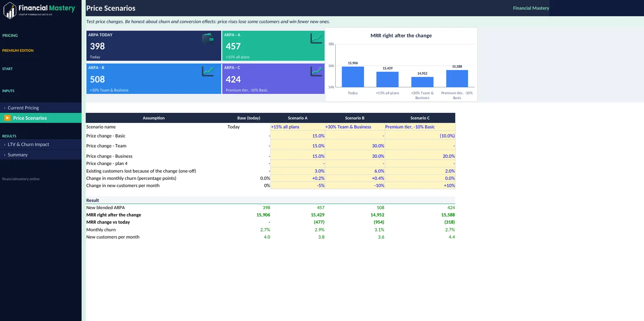Edit Scenario A name '+15% all plans'
Image resolution: width=644 pixels, height=321 pixels.
tap(297, 127)
